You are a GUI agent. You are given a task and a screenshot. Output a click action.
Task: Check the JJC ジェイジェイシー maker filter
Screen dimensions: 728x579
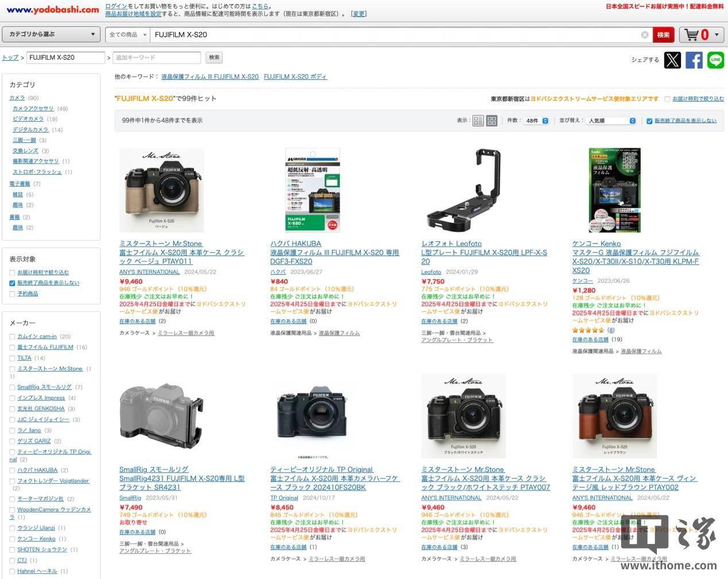tap(12, 419)
